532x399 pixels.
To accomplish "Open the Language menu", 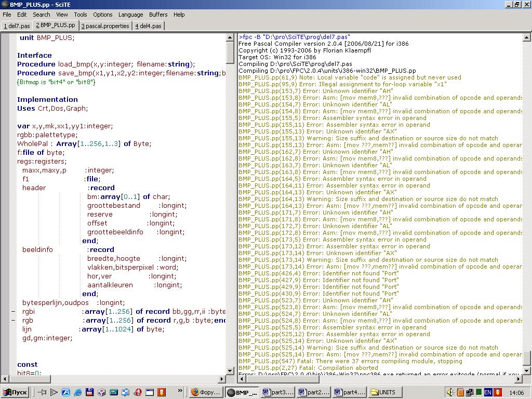I will point(130,15).
